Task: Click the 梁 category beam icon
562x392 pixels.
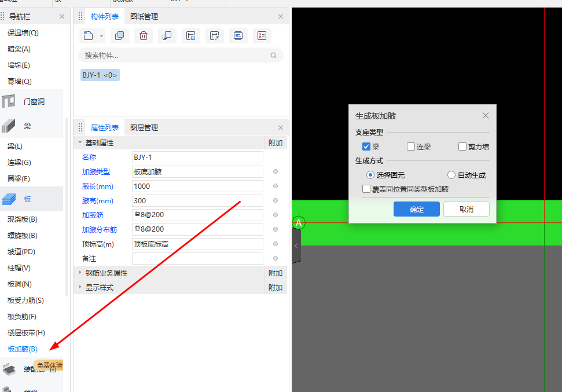Action: click(9, 126)
